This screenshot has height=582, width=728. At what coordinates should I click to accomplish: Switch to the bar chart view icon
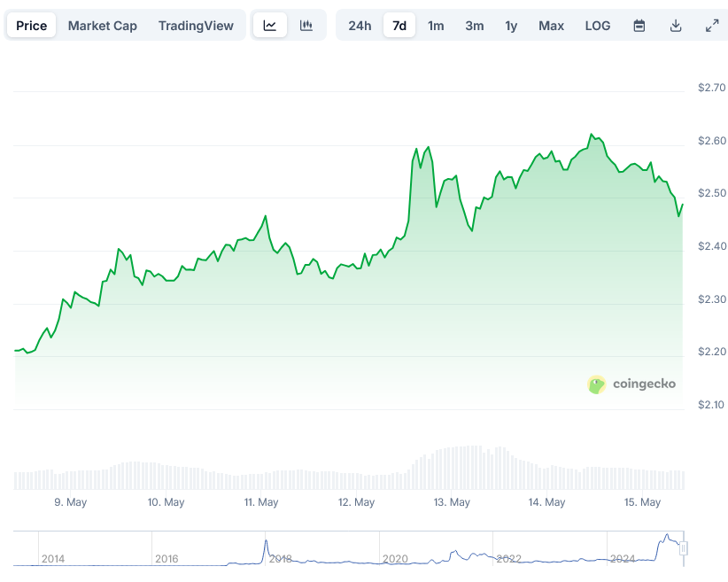point(306,25)
